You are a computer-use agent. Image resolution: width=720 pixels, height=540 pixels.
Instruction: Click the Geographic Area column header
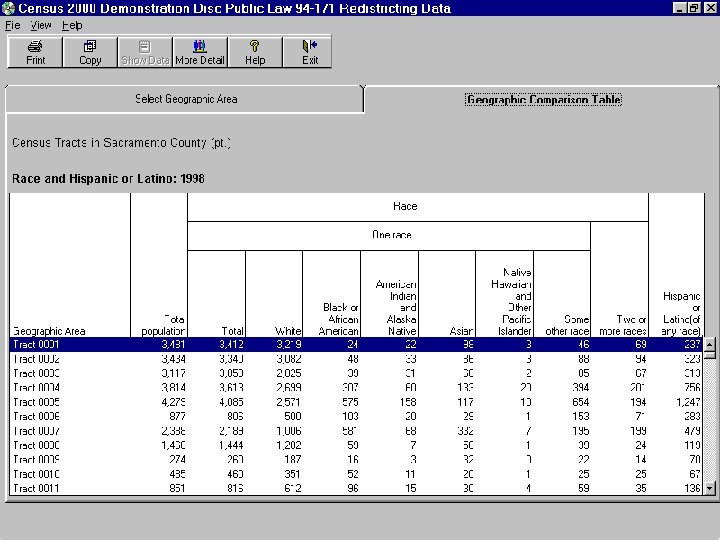tap(70, 265)
